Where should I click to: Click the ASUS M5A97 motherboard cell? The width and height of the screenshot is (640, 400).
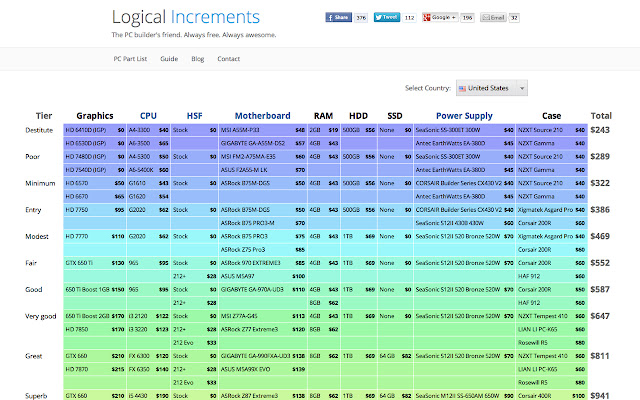tap(263, 276)
